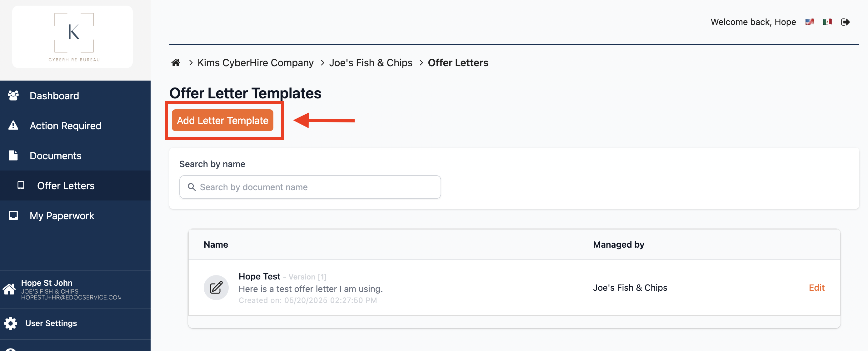Open User Settings in the sidebar
This screenshot has height=351, width=868.
coord(75,324)
